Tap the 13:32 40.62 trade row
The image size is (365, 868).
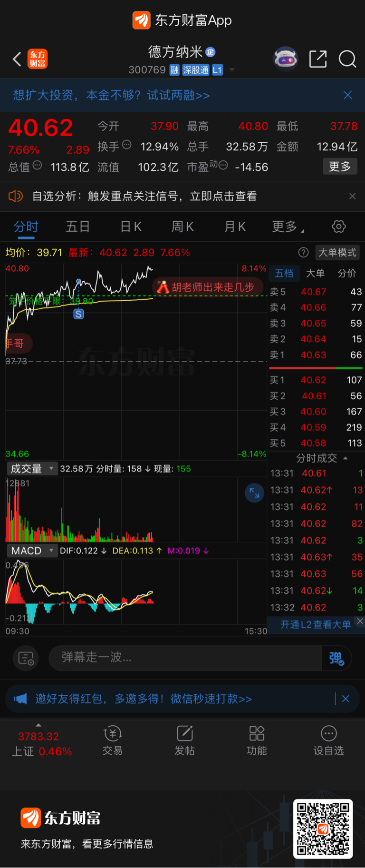[x=317, y=607]
